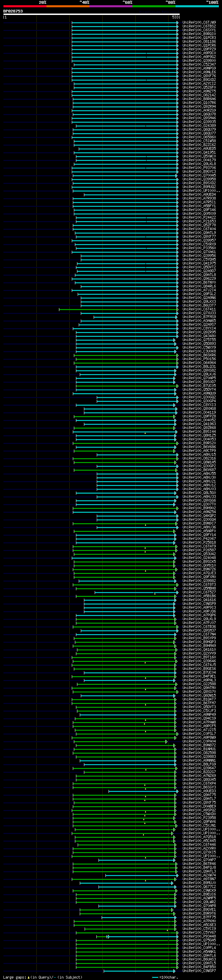Click the green ~80% identity legend segment
The width and height of the screenshot is (222, 980).
pos(154,6)
